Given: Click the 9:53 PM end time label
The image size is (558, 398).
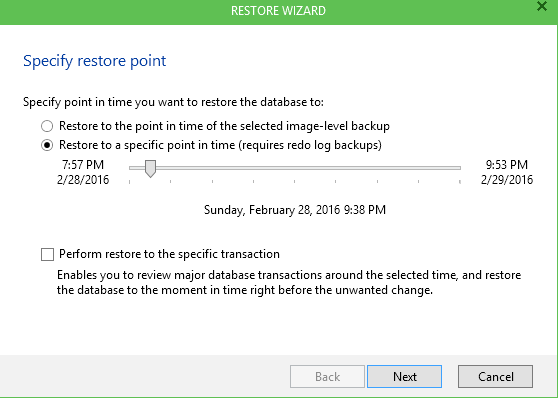Looking at the screenshot, I should click(x=507, y=165).
